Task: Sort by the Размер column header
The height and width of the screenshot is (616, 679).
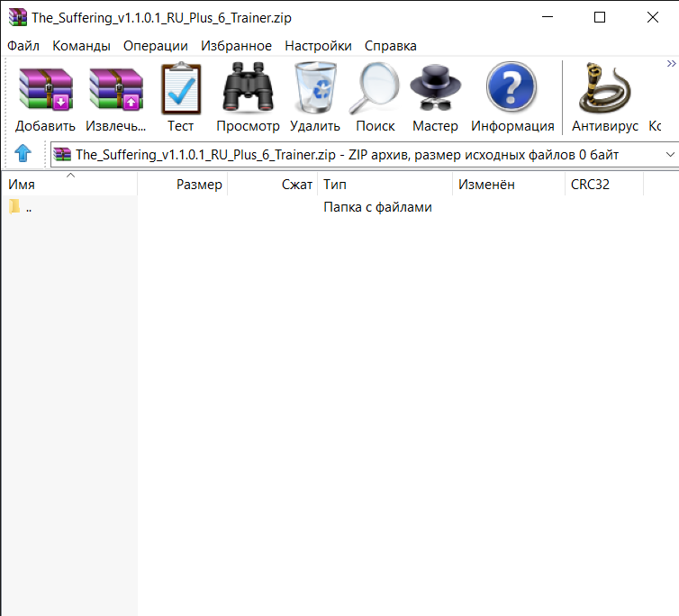Action: coord(182,184)
